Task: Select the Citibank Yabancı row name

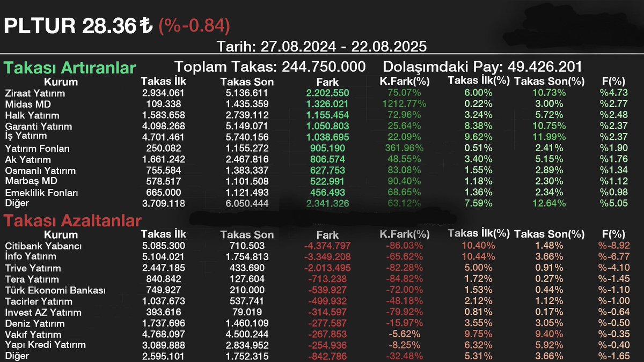Action: [43, 246]
